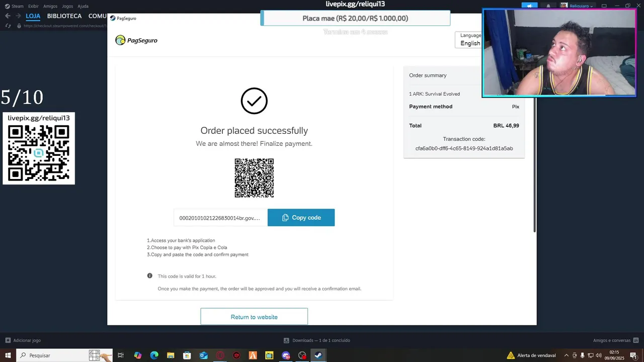Click the checkout.steampowered.com URL field
644x362 pixels.
pos(65,26)
